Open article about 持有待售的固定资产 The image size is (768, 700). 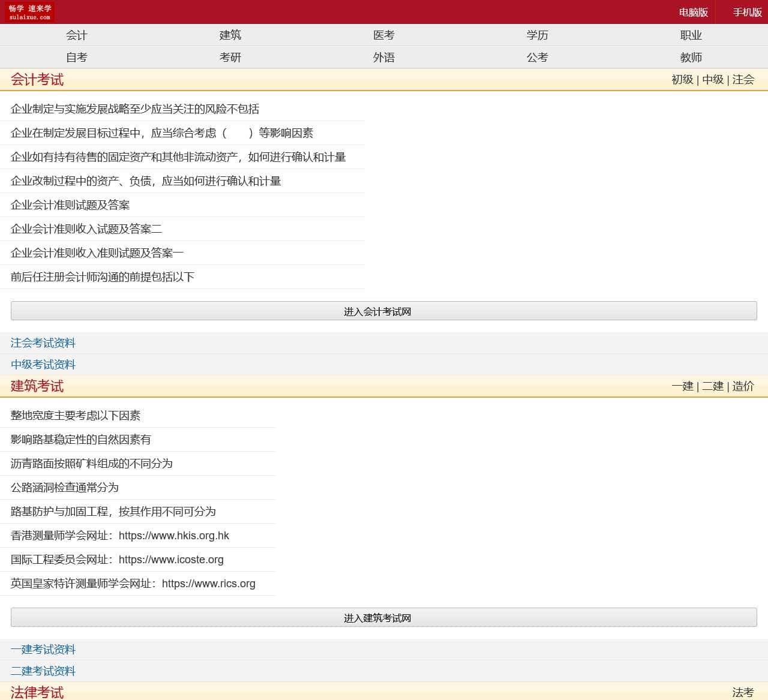[178, 157]
